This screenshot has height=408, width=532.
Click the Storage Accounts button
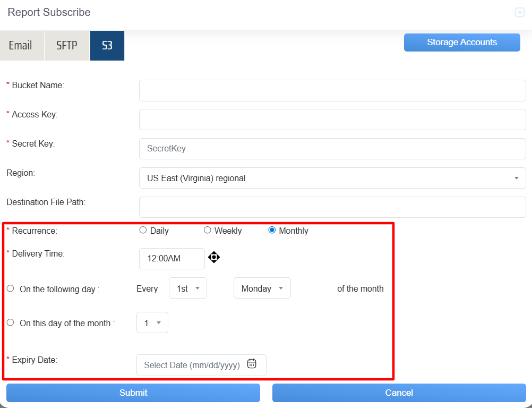click(462, 42)
